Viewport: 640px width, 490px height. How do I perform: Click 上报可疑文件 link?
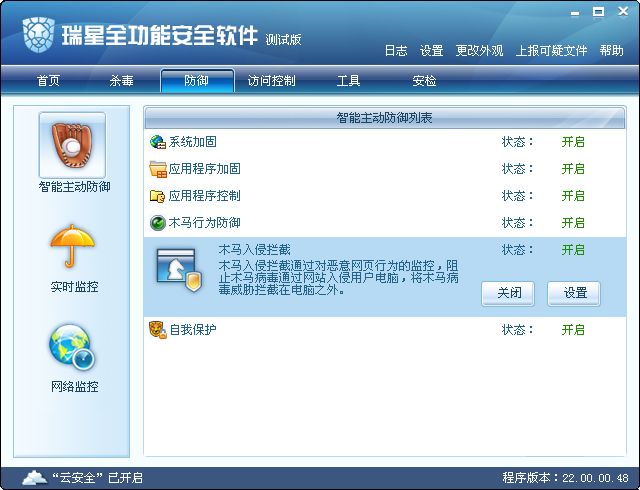pyautogui.click(x=551, y=51)
